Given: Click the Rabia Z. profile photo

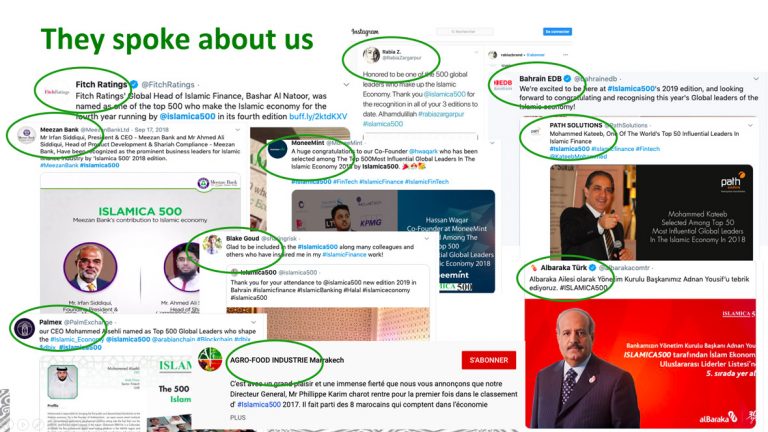Looking at the screenshot, I should click(x=371, y=55).
